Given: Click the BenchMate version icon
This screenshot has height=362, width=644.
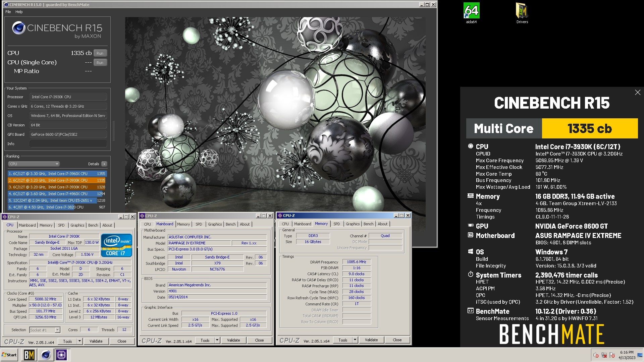Looking at the screenshot, I should pyautogui.click(x=471, y=311).
